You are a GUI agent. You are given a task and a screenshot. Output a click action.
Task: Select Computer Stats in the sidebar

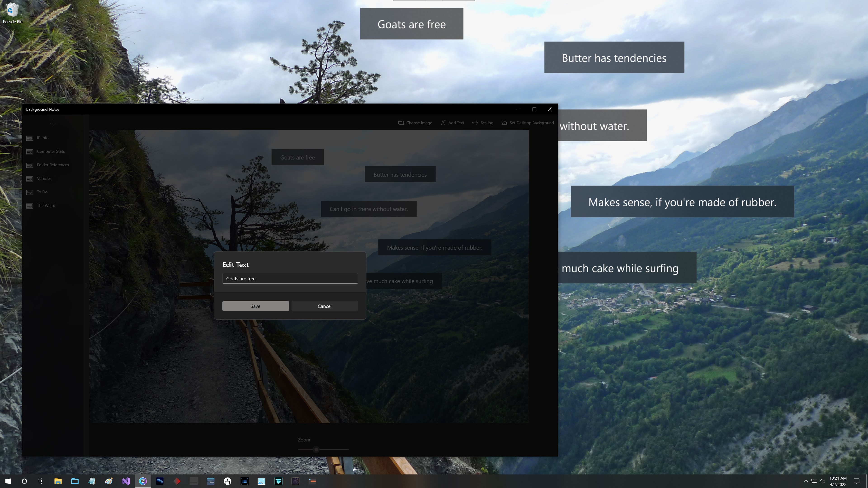coord(51,151)
